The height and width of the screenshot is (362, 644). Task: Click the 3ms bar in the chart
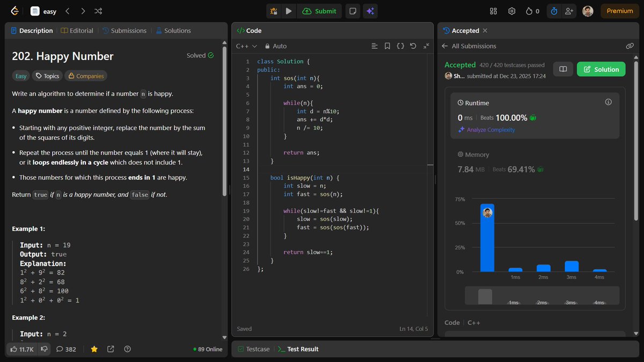[x=572, y=266]
